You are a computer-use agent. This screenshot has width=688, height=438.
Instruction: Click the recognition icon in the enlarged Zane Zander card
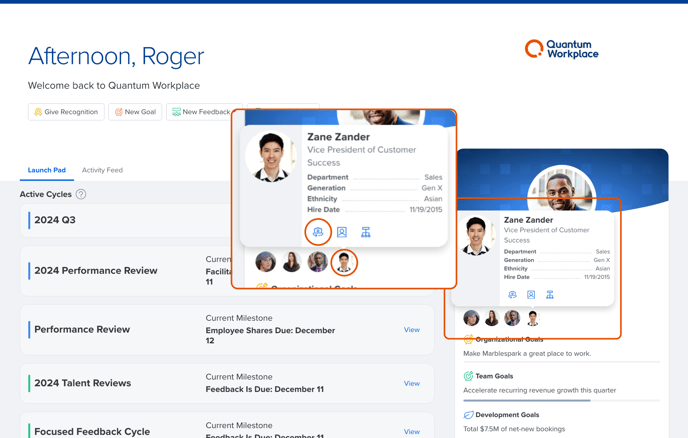pyautogui.click(x=318, y=232)
